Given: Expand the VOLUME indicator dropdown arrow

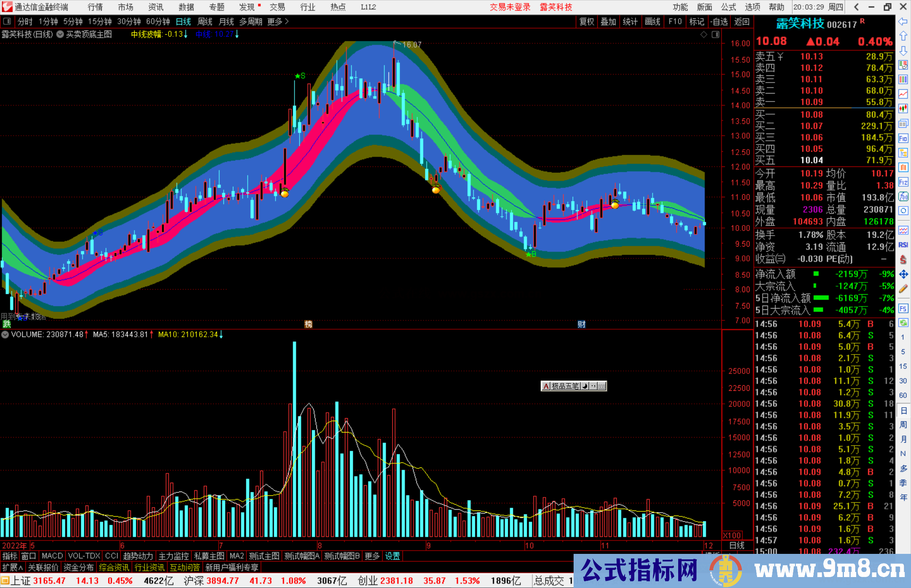Looking at the screenshot, I should 5,335.
